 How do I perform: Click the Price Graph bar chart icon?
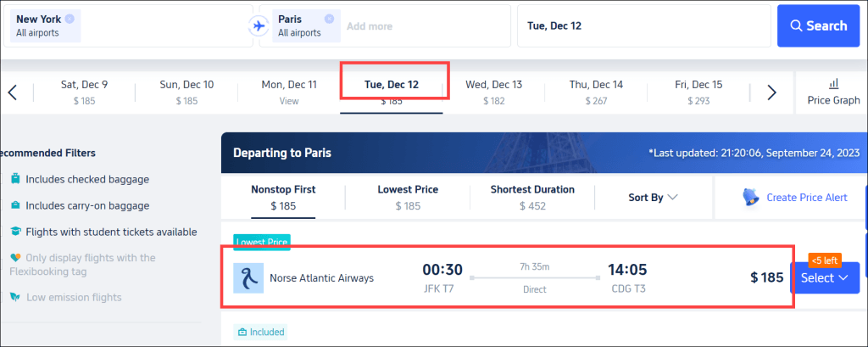[834, 84]
